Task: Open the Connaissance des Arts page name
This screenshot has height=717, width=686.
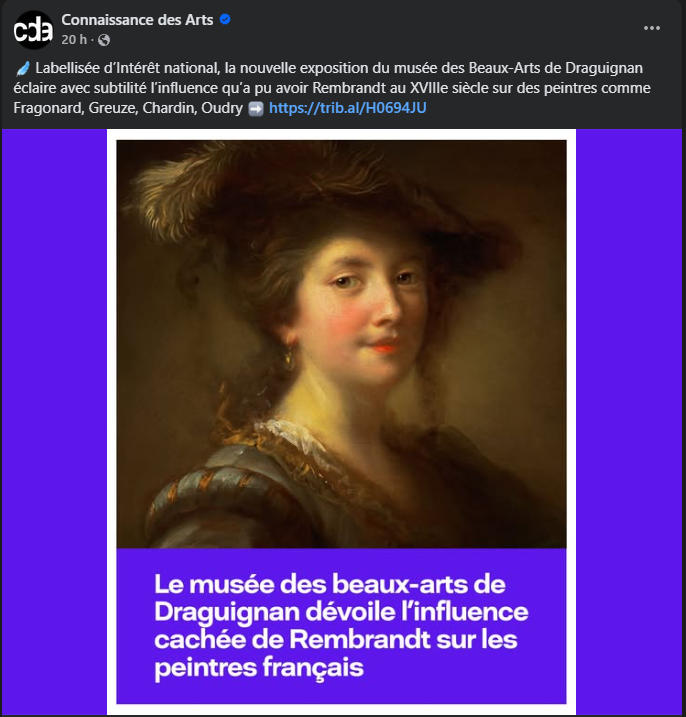Action: (137, 20)
